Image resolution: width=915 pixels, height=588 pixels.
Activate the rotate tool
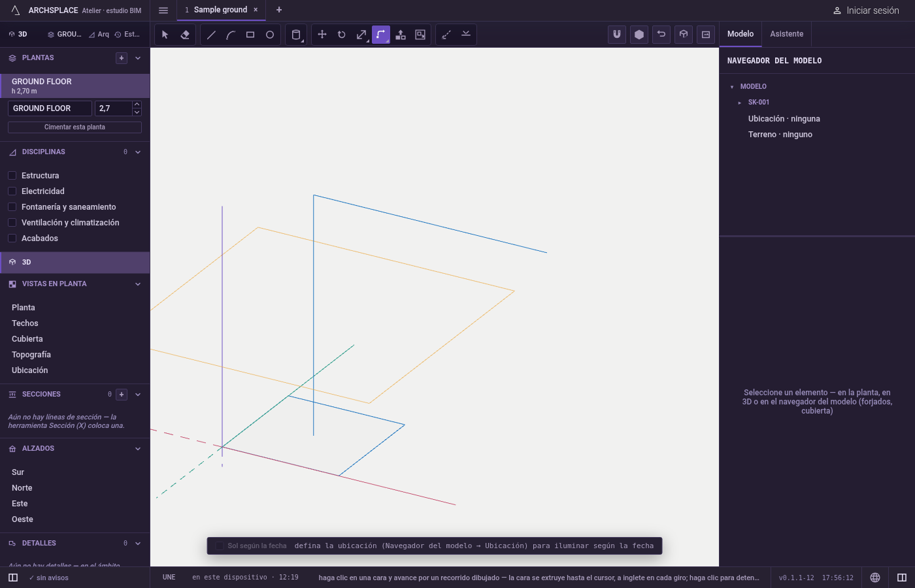click(x=342, y=35)
